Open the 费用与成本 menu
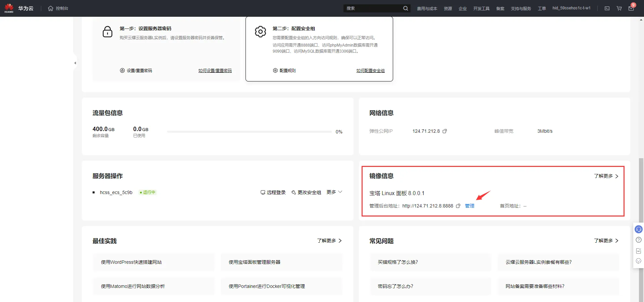This screenshot has width=644, height=302. coord(427,8)
